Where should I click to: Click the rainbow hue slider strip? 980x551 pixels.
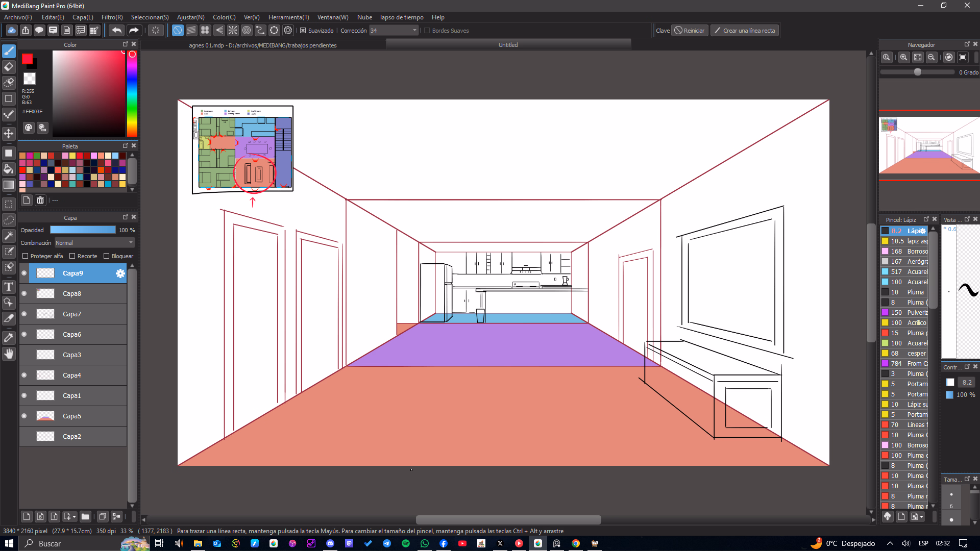132,94
